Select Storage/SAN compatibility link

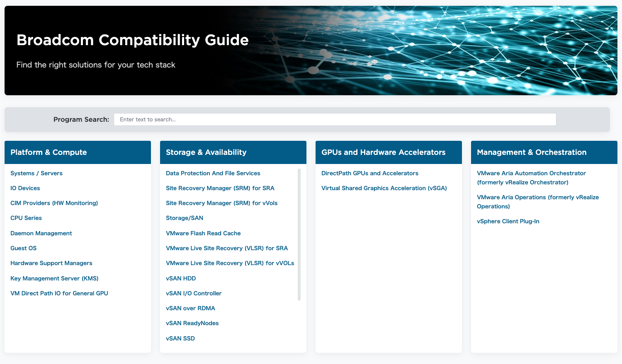(x=184, y=218)
